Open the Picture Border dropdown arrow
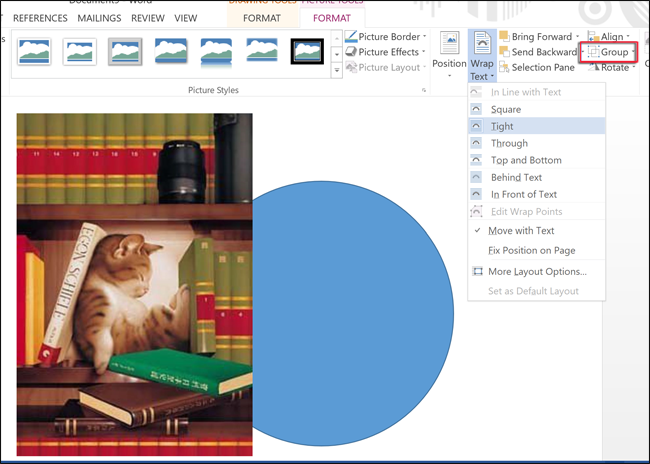Viewport: 650px width, 464px height. tap(424, 36)
